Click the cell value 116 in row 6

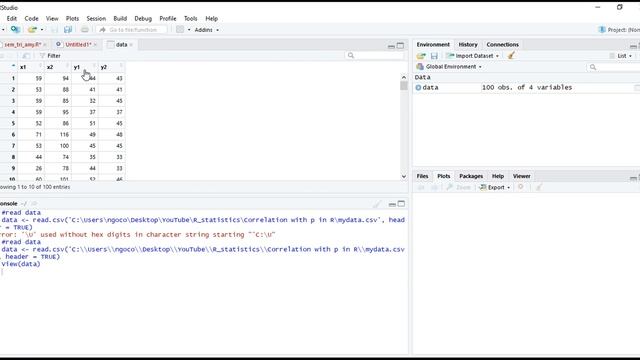(64, 135)
